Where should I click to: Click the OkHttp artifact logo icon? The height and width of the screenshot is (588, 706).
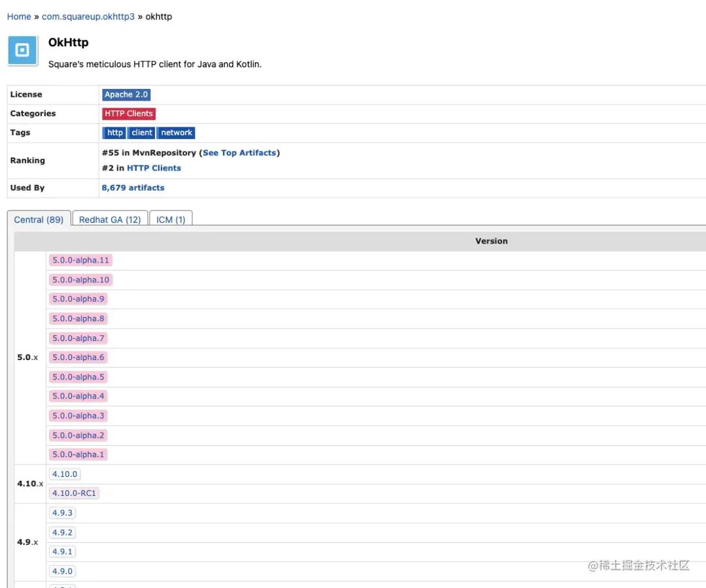[22, 50]
